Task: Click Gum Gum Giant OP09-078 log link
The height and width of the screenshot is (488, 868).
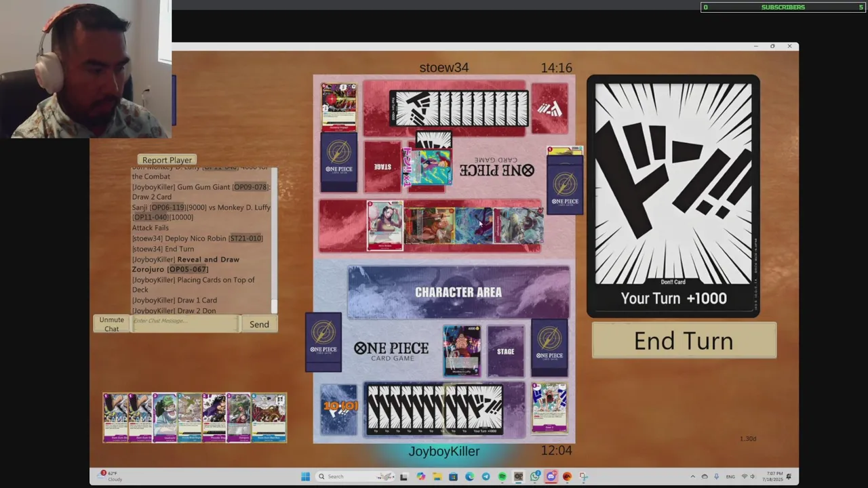Action: (x=250, y=186)
